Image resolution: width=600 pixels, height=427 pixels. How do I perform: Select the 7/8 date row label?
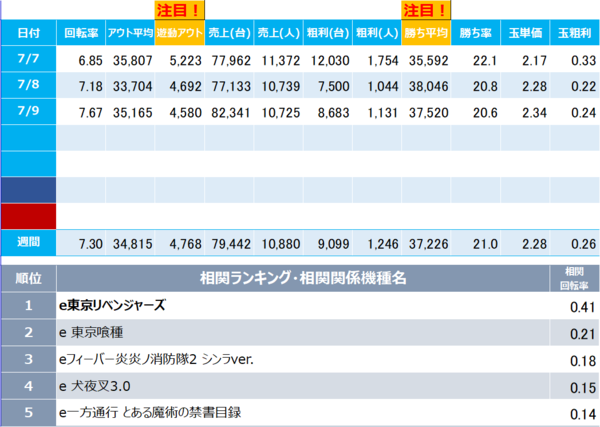(x=29, y=85)
